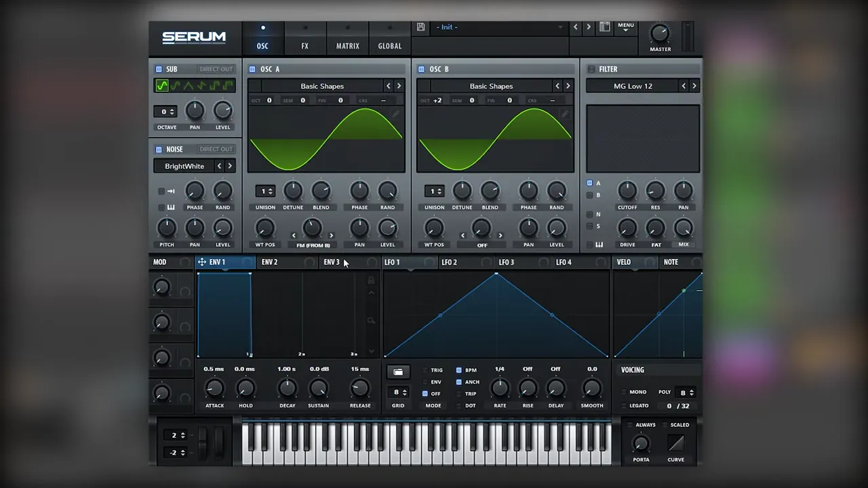Next OSC A wavetable with right arrow

[x=399, y=86]
